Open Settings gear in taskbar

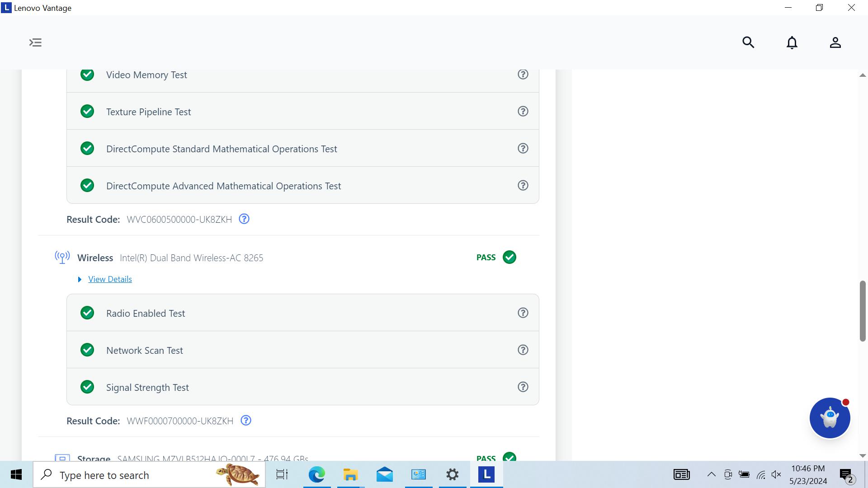point(452,475)
